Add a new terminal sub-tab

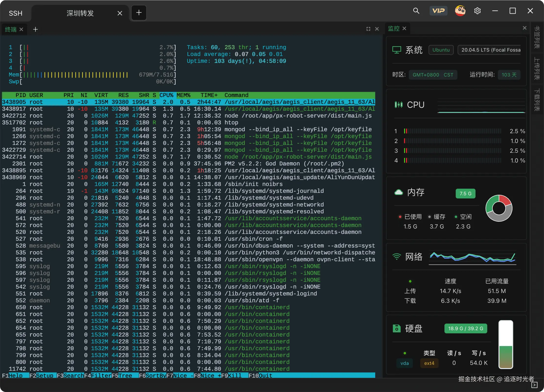click(x=35, y=29)
